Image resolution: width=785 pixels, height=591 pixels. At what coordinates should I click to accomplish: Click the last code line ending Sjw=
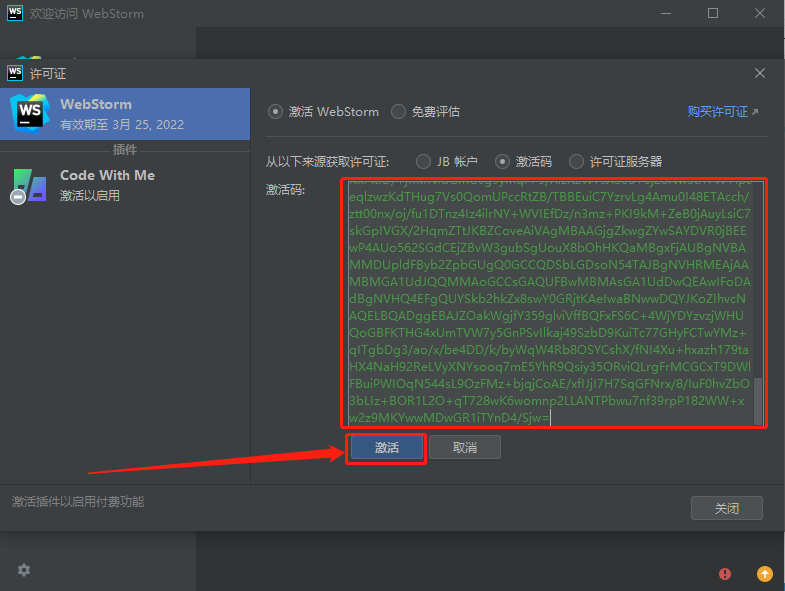449,418
